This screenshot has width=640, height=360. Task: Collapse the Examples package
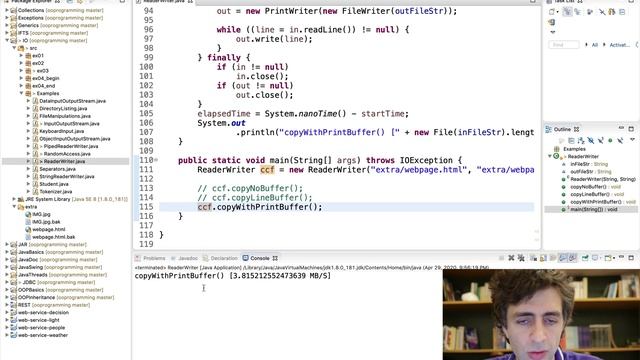(x=21, y=93)
